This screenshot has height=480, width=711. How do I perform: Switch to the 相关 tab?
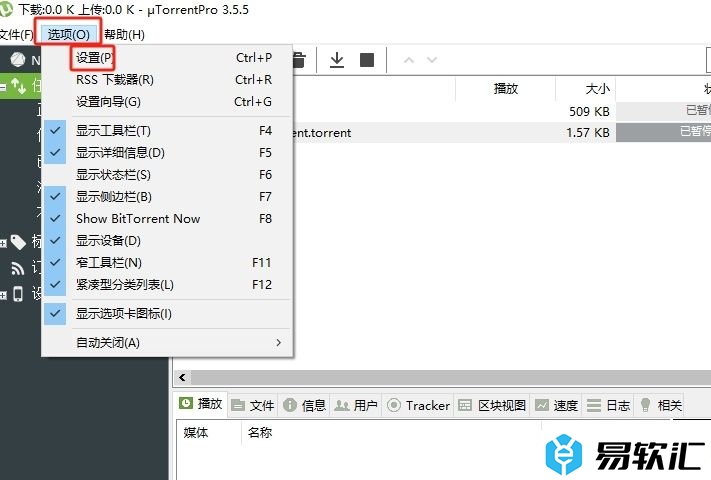point(660,405)
